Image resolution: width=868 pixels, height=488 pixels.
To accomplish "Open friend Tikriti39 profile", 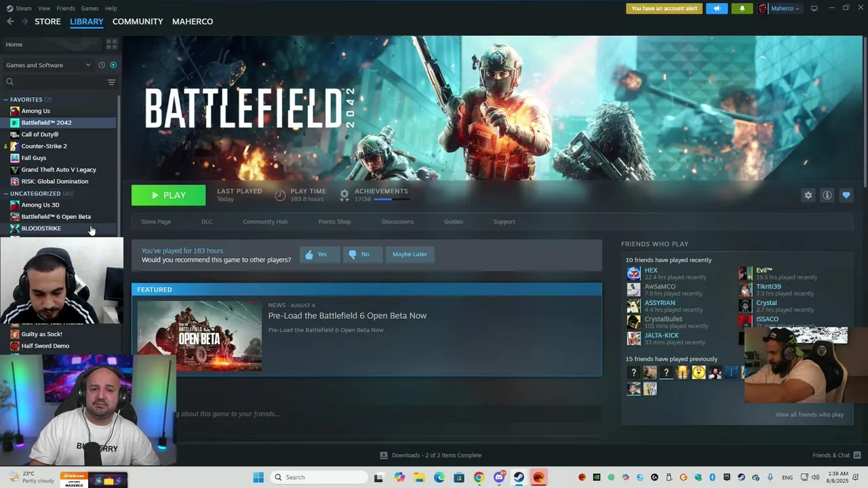I will 768,287.
